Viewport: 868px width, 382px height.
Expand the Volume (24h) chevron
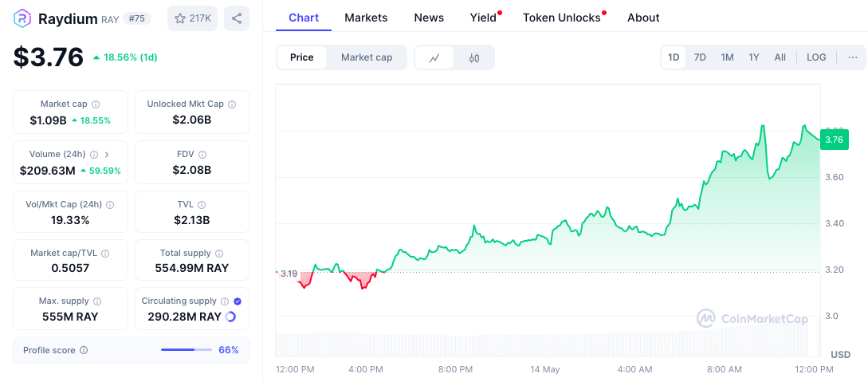click(107, 155)
